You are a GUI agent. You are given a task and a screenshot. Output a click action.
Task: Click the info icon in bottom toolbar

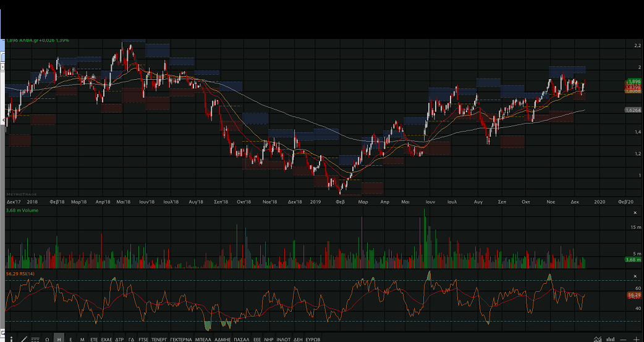tap(11, 339)
